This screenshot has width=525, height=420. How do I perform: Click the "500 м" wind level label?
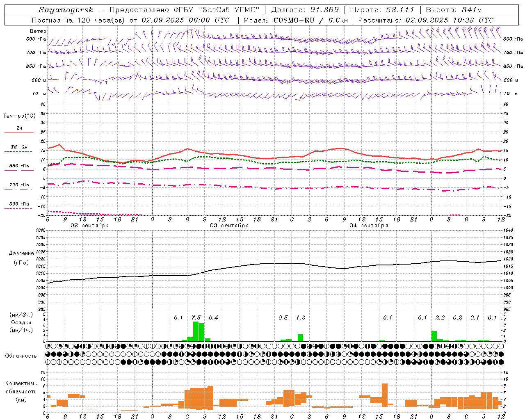pos(39,80)
